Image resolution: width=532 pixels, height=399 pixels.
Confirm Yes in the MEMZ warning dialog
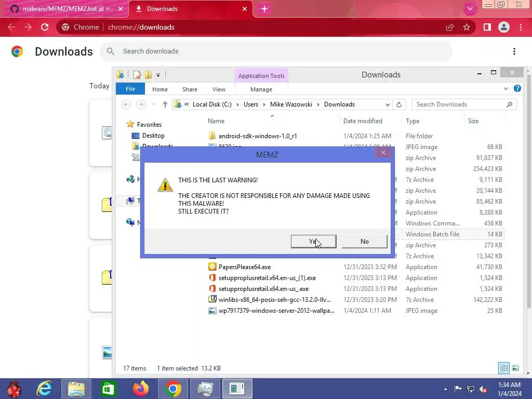(x=313, y=241)
